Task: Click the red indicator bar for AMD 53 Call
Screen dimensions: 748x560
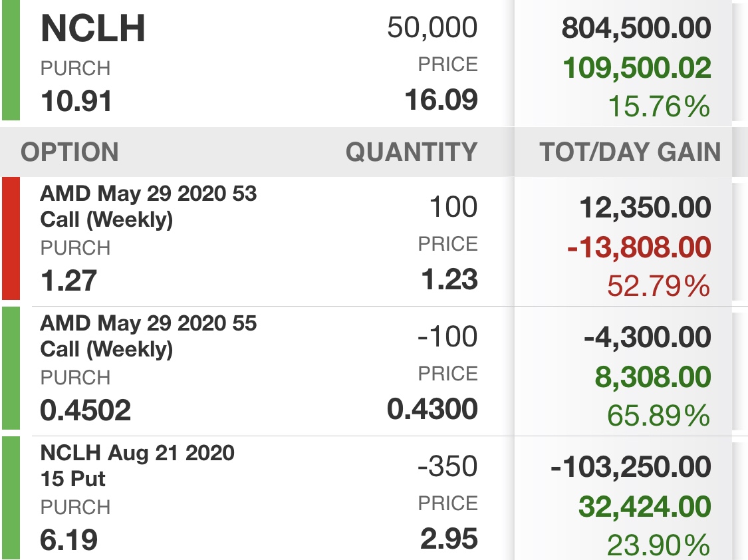Action: tap(11, 239)
